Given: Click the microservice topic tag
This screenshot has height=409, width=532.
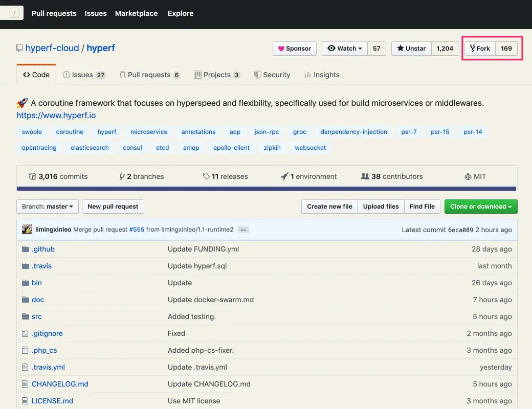Looking at the screenshot, I should [149, 131].
